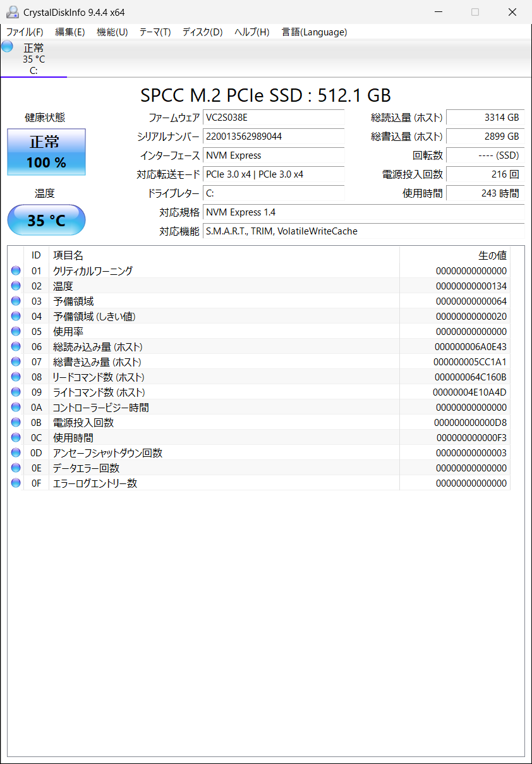Image resolution: width=532 pixels, height=764 pixels.
Task: Click the 総読込量 (ホスト) label
Action: [x=407, y=118]
